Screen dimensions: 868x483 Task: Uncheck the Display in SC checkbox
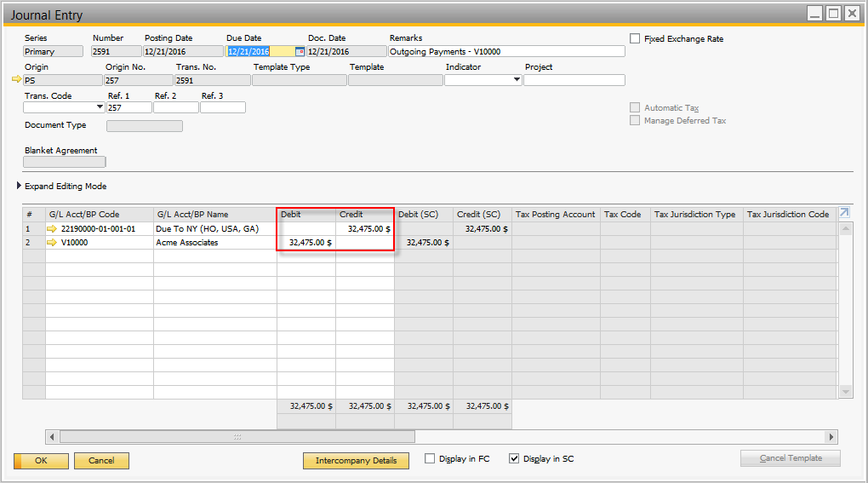click(514, 459)
